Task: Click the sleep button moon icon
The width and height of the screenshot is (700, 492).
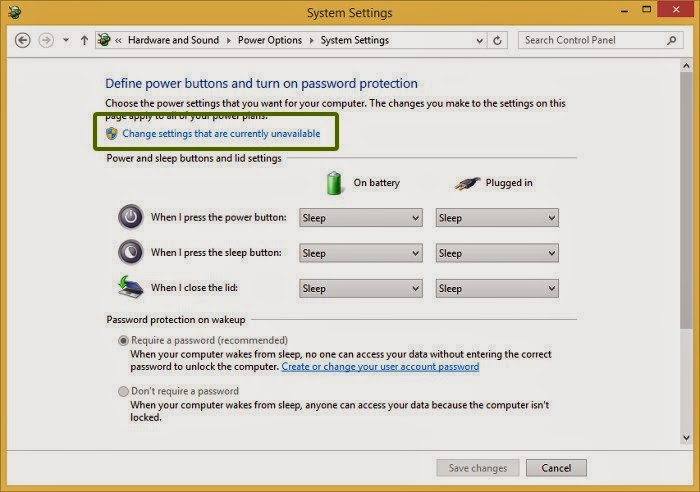Action: click(130, 252)
